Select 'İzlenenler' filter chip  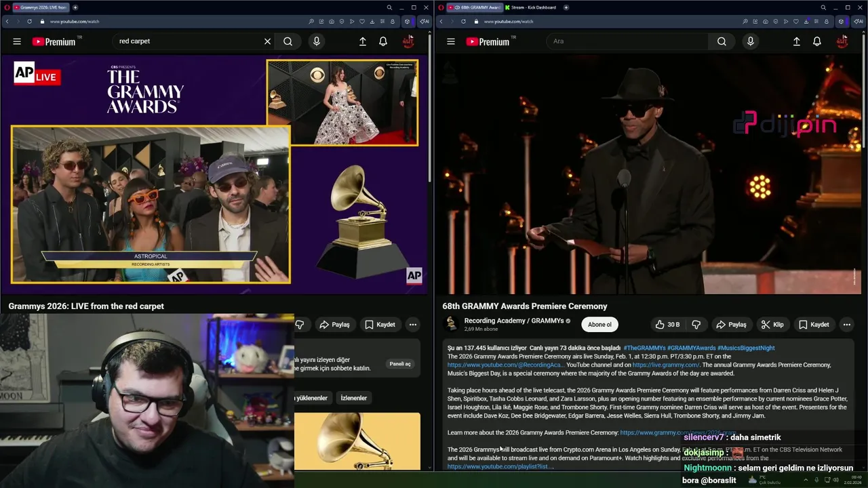point(354,398)
